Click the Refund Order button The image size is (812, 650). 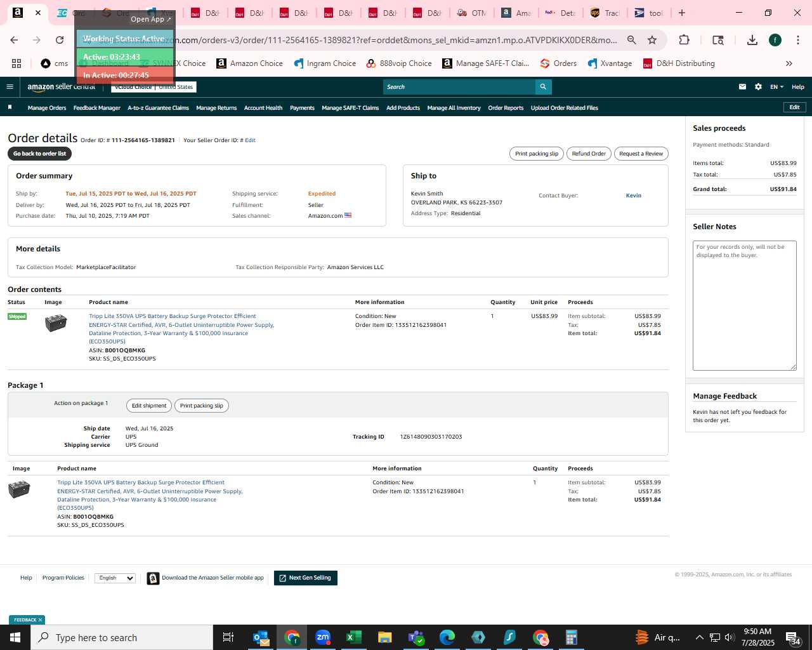coord(589,154)
